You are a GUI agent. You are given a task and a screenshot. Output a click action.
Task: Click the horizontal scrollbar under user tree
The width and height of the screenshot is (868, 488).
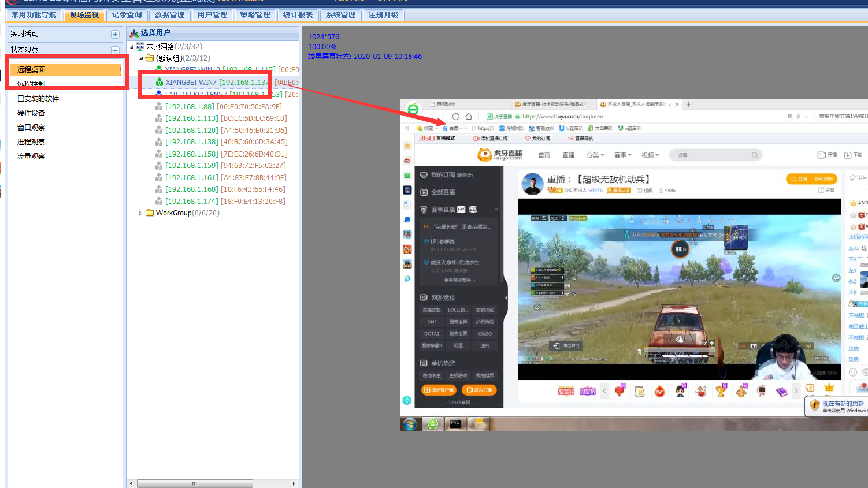(194, 483)
